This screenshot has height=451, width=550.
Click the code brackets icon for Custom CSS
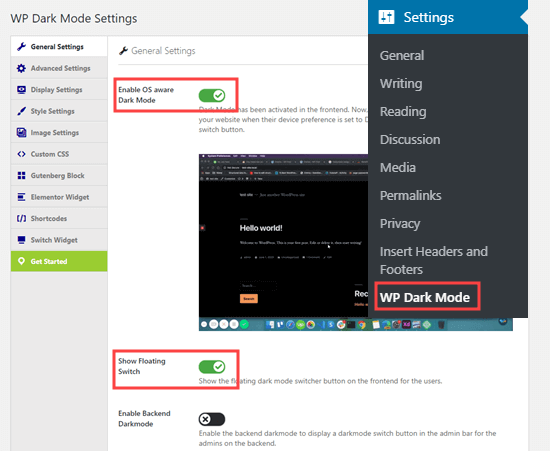(21, 154)
